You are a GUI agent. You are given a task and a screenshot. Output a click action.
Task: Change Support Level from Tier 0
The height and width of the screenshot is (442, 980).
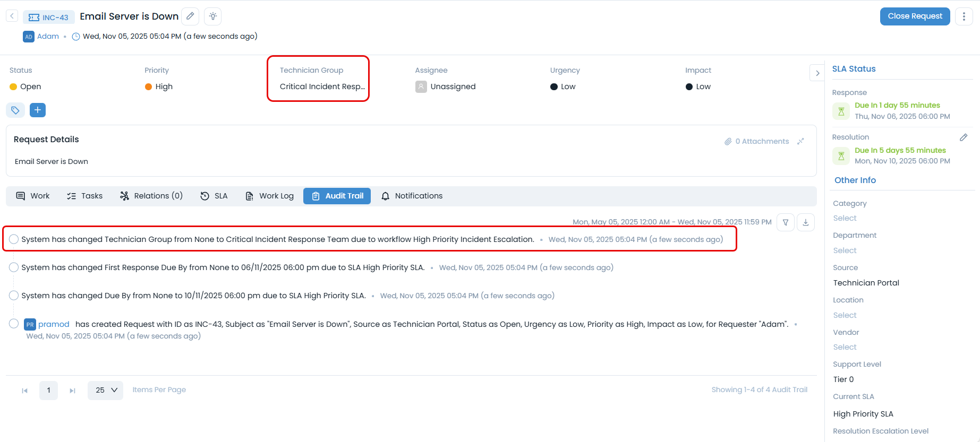(843, 379)
